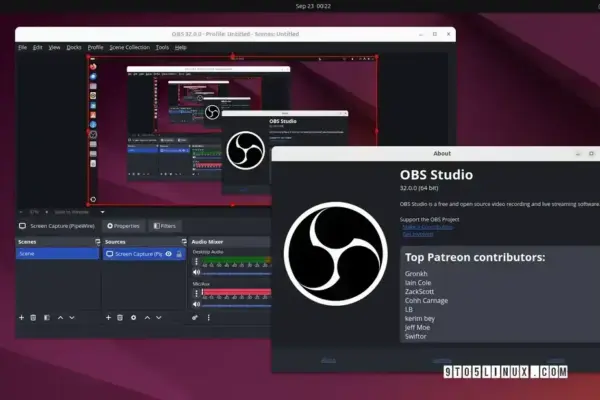Viewport: 600px width, 400px height.
Task: Open the Docks menu
Action: (74, 47)
